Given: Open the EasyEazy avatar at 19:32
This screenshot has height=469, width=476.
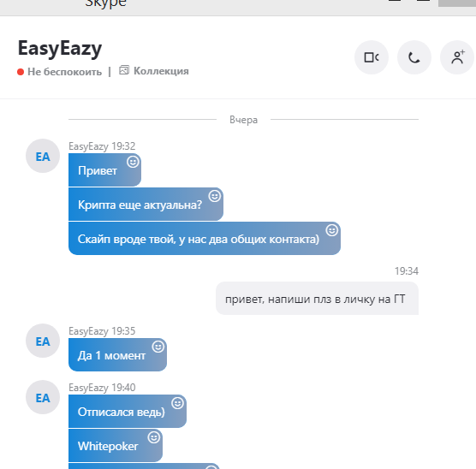Looking at the screenshot, I should pyautogui.click(x=43, y=156).
